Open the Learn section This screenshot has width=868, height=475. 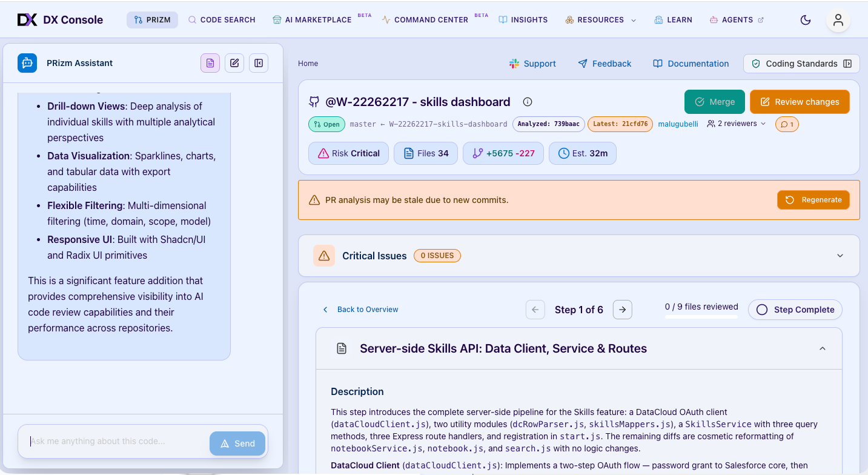pos(673,20)
